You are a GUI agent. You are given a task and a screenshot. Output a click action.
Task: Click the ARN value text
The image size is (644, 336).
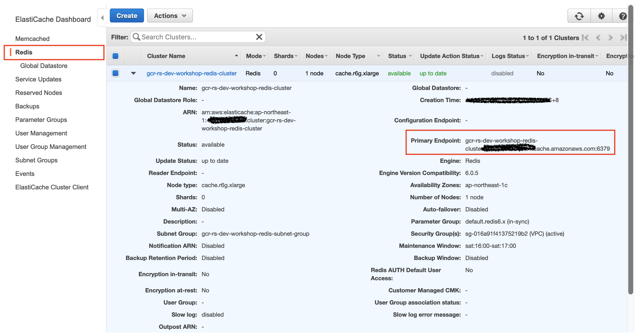click(x=248, y=120)
